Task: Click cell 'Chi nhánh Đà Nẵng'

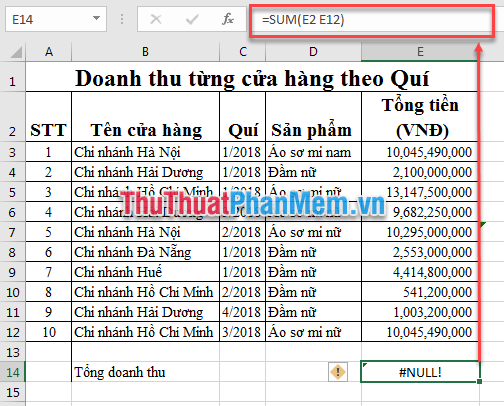Action: [146, 252]
